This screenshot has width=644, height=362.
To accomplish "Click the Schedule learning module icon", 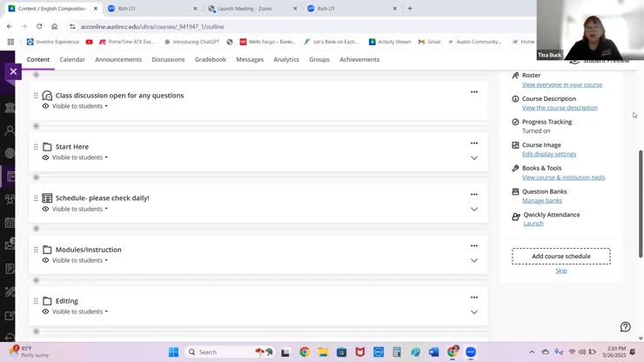I will (x=47, y=198).
